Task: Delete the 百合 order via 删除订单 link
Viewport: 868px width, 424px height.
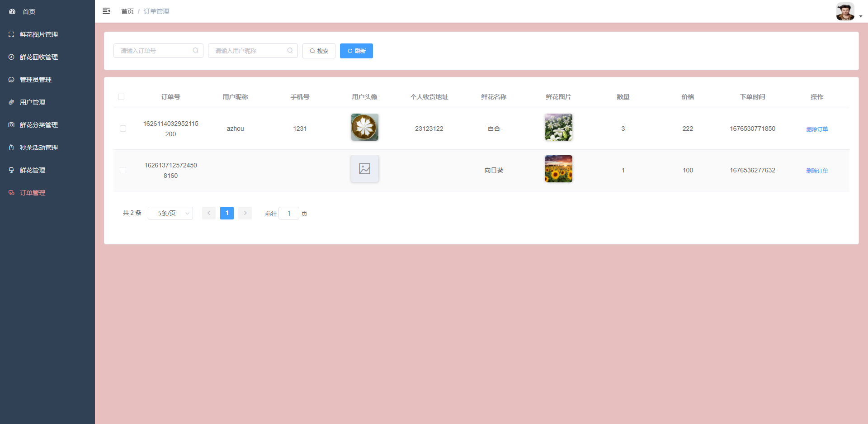Action: pos(816,129)
